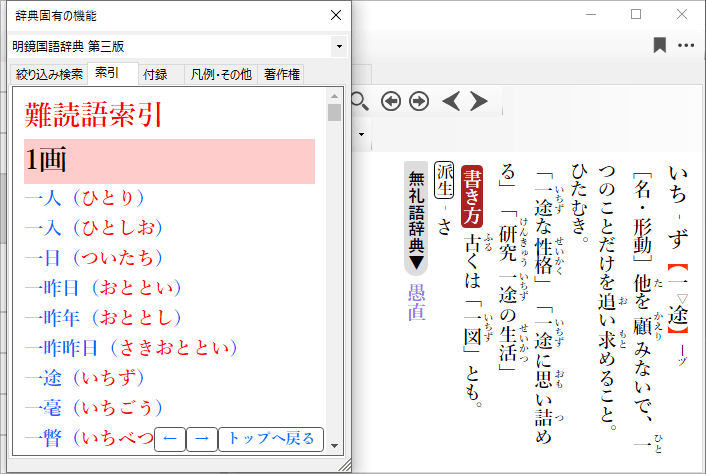This screenshot has height=474, width=706.
Task: Expand the 無礼語辞典▼ section
Action: [x=417, y=218]
